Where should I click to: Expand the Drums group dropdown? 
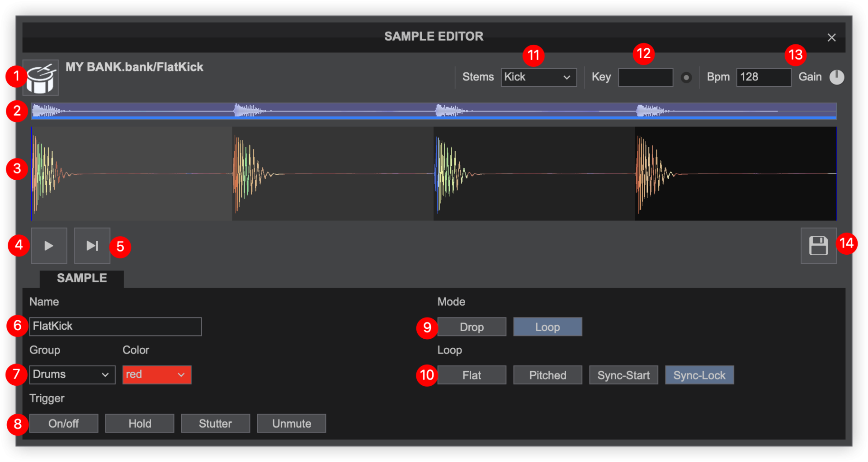pyautogui.click(x=72, y=375)
